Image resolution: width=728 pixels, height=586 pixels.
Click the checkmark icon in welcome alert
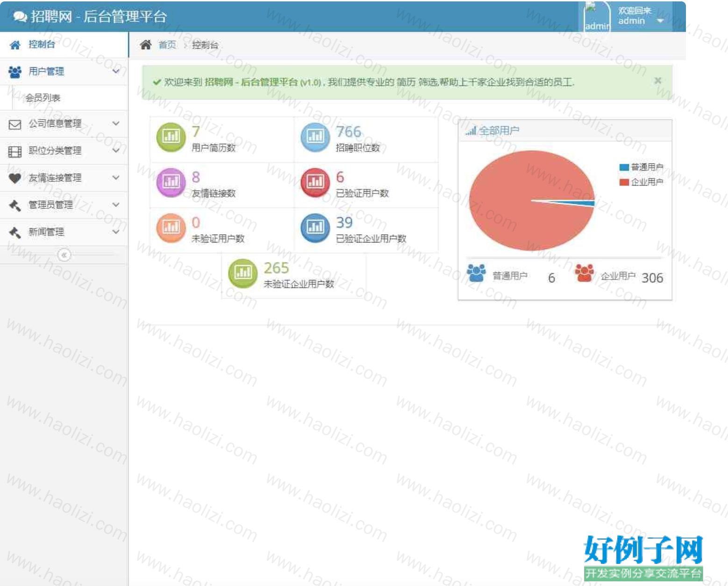(x=157, y=82)
